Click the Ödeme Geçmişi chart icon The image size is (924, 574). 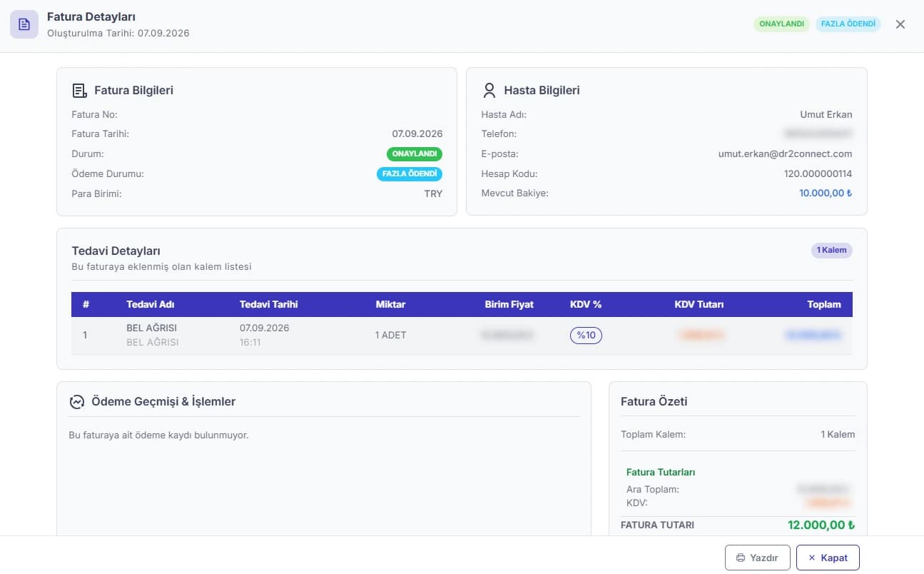coord(77,402)
